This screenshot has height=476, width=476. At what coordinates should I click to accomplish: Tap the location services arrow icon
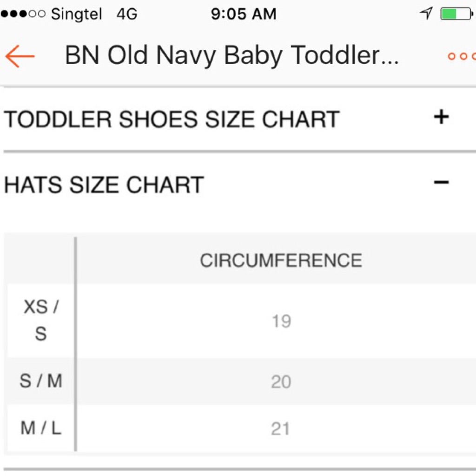point(426,13)
